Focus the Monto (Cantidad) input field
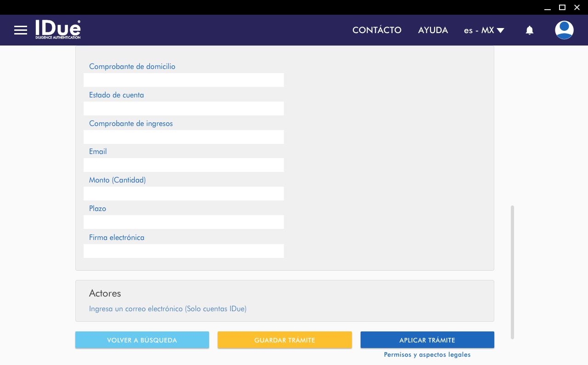Screen dimensions: 588x365 [184, 194]
